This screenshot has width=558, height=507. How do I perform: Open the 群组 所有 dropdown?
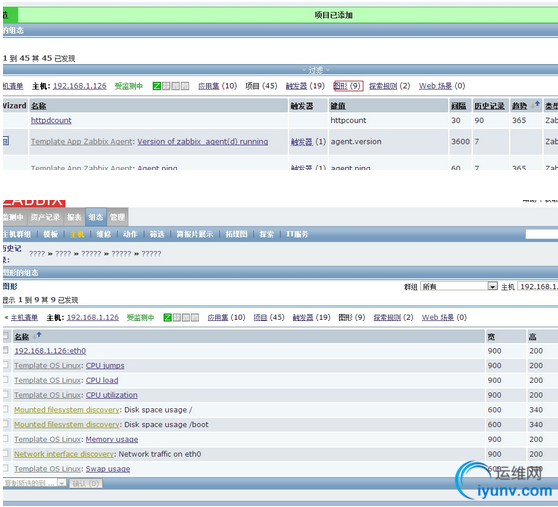[459, 286]
